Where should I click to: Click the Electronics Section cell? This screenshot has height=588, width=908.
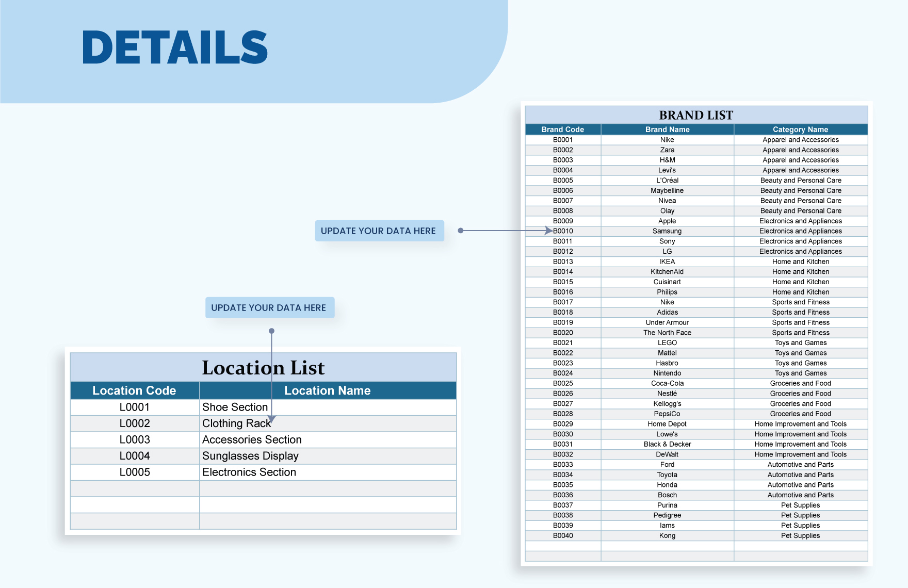coord(328,472)
